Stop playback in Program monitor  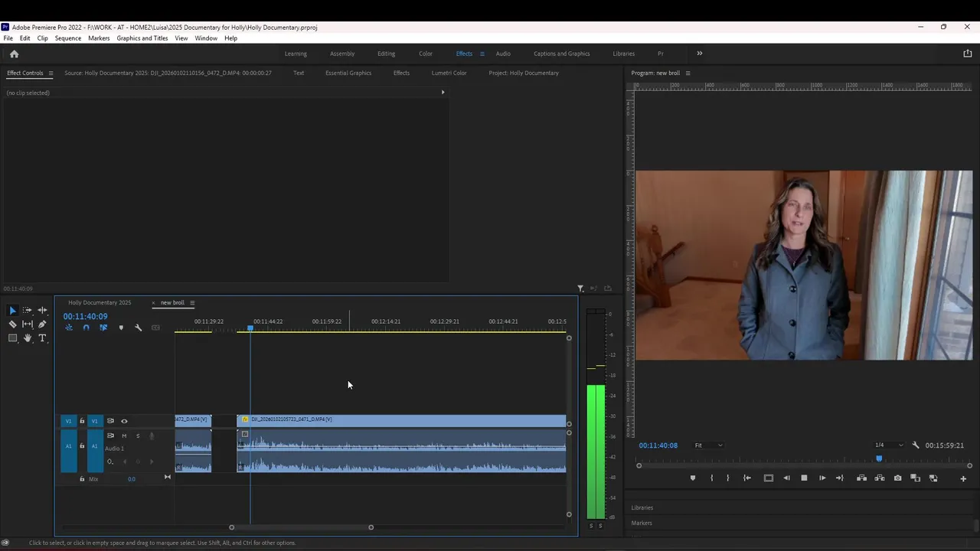pyautogui.click(x=804, y=478)
